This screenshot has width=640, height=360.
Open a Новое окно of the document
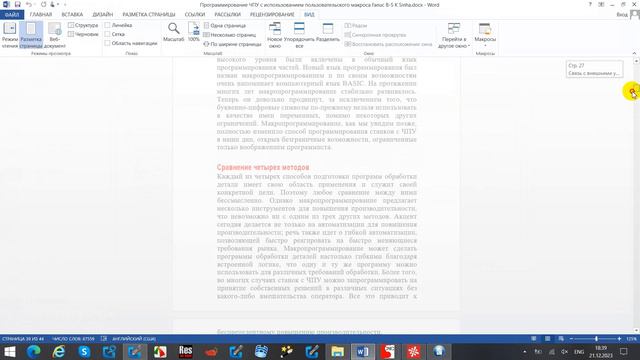pos(275,36)
